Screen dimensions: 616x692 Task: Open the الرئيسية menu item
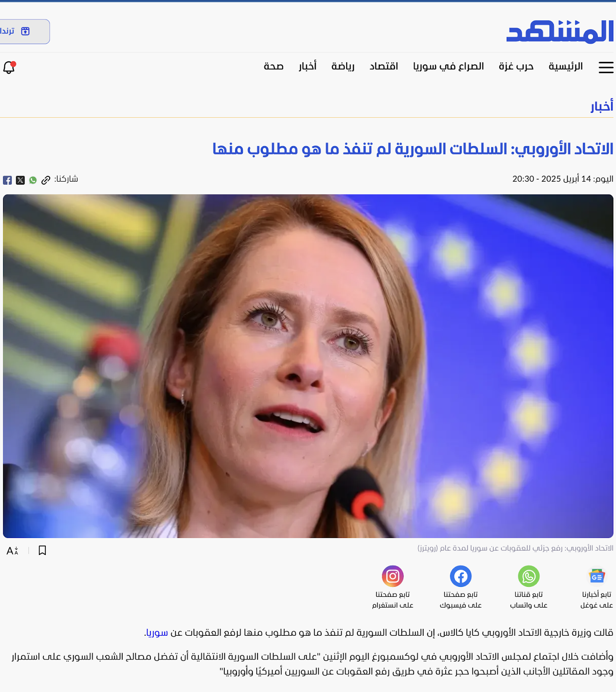(x=566, y=66)
